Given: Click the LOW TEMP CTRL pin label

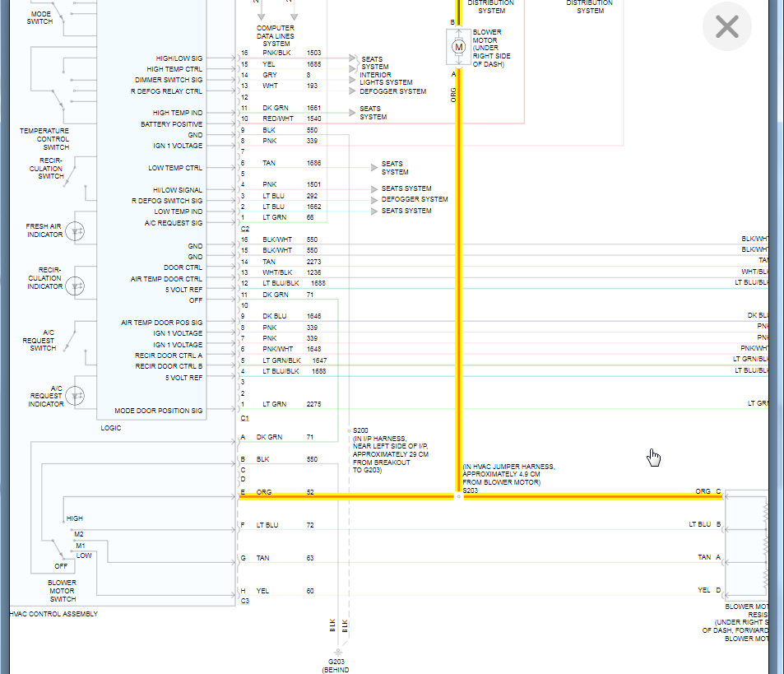Looking at the screenshot, I should coord(175,168).
